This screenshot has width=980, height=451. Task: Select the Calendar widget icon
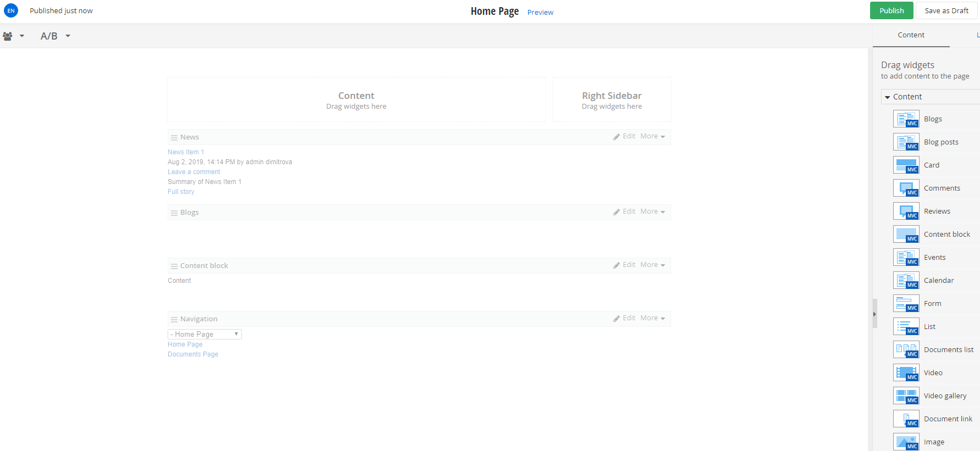[906, 280]
